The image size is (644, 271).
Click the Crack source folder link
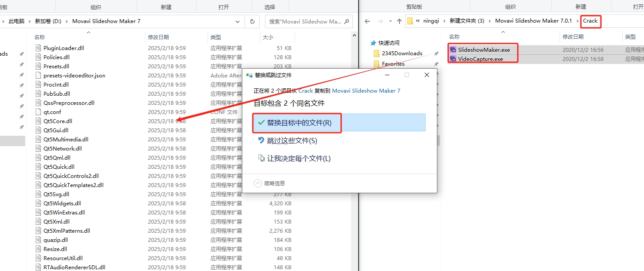point(305,90)
